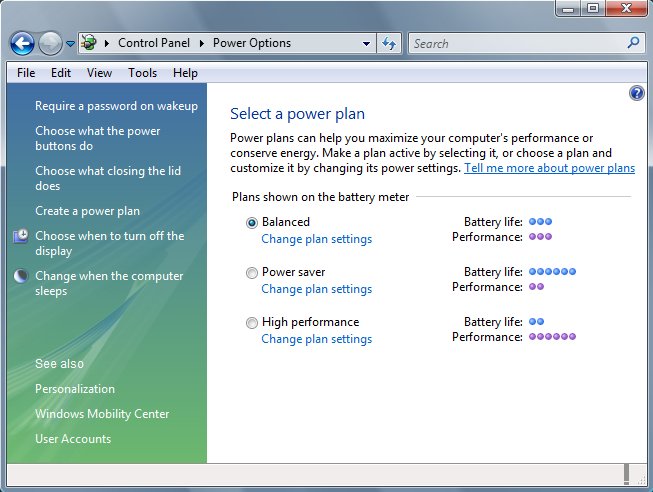The image size is (653, 492).
Task: Select the Power saver radio button
Action: pyautogui.click(x=252, y=273)
